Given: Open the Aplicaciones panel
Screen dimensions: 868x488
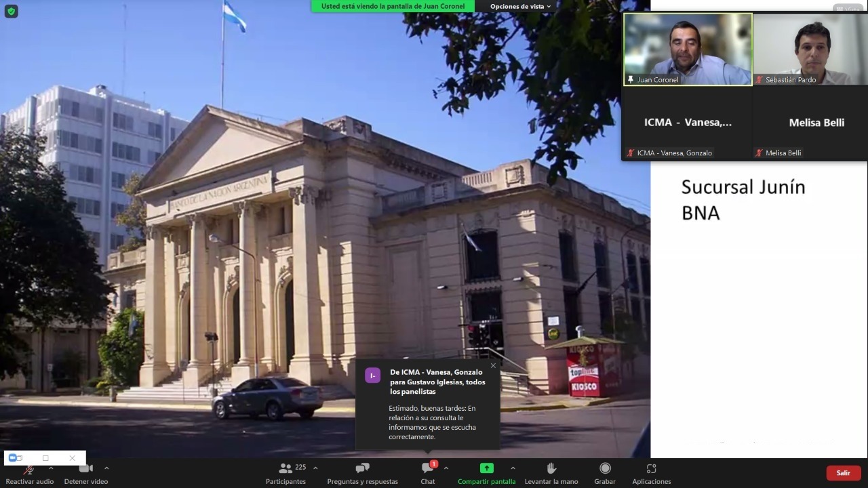Looking at the screenshot, I should point(651,473).
